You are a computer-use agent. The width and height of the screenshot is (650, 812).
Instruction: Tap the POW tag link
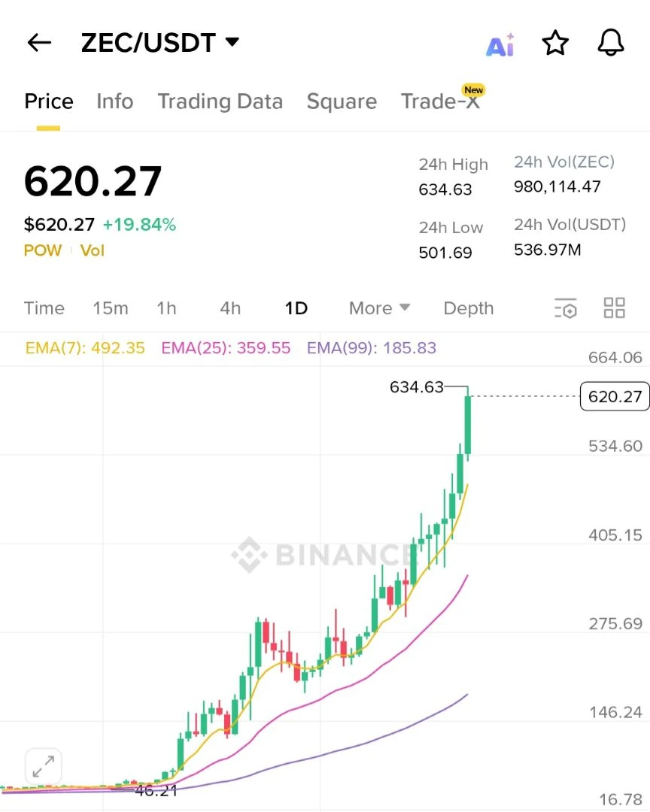coord(42,250)
